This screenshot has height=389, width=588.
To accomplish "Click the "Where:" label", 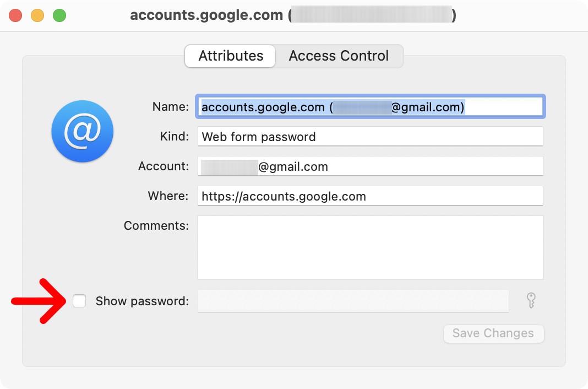I will 168,196.
